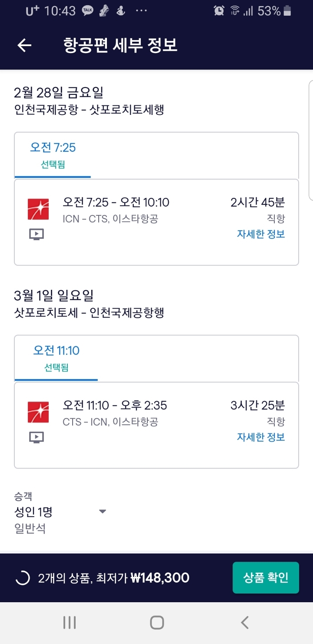Open KakaoTalk notification in status bar

(88, 11)
